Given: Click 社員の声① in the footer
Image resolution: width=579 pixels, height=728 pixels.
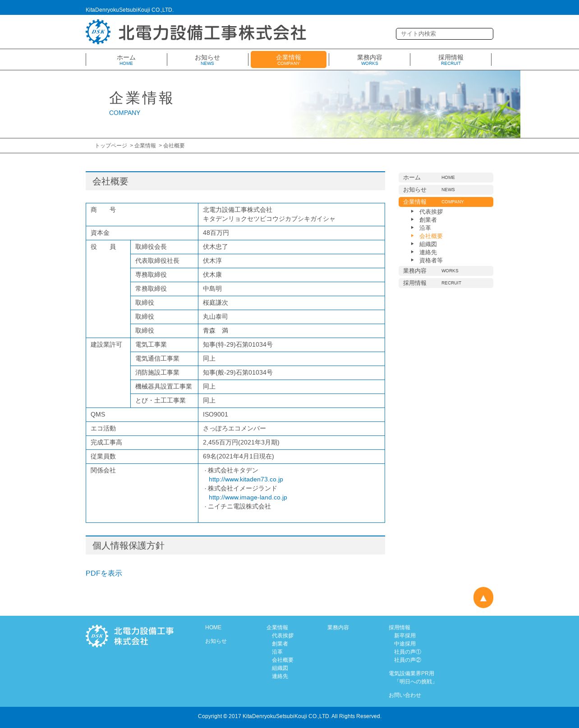Looking at the screenshot, I should 408,652.
